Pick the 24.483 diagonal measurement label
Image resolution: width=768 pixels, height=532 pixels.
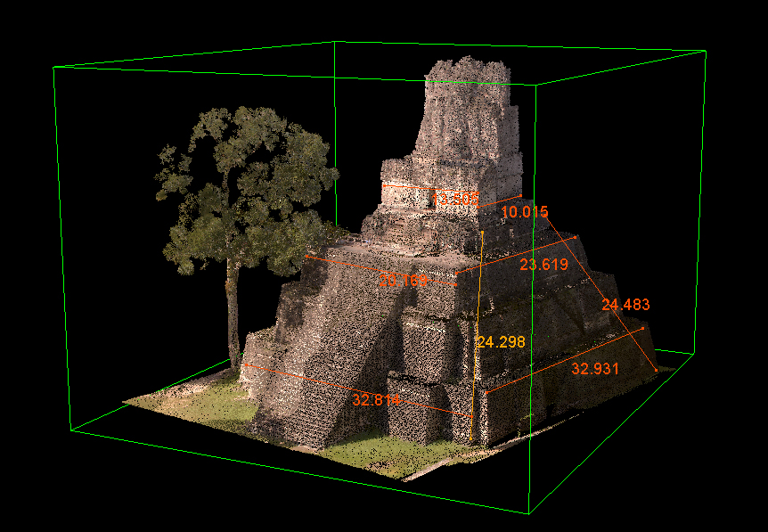625,305
